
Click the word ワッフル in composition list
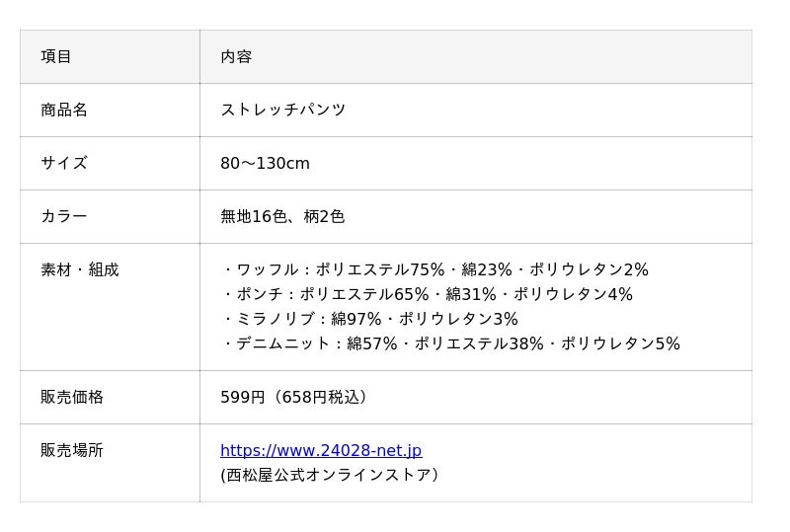266,270
